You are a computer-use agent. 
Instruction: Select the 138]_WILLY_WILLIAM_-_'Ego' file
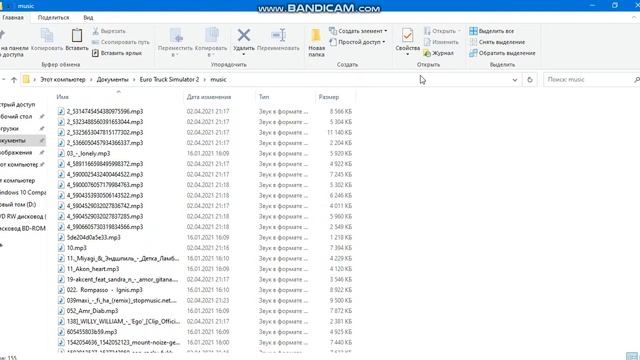point(123,322)
